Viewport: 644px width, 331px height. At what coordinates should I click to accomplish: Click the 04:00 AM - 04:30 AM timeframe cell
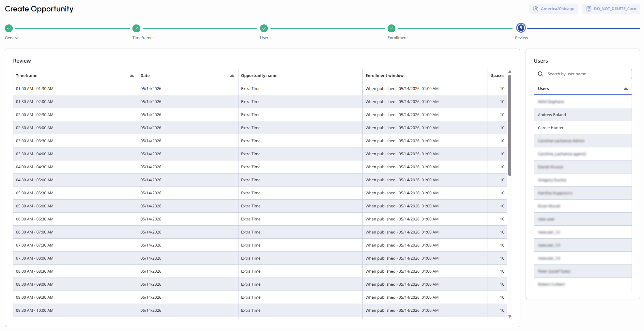point(75,167)
